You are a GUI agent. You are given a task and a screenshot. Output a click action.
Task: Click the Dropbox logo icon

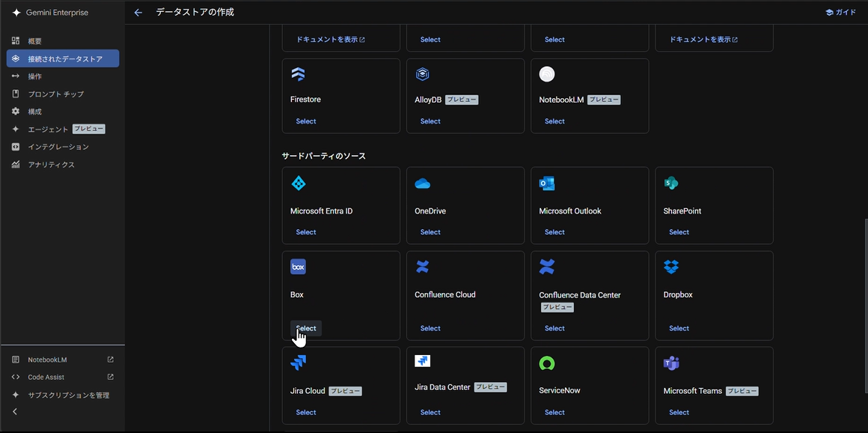[671, 267]
